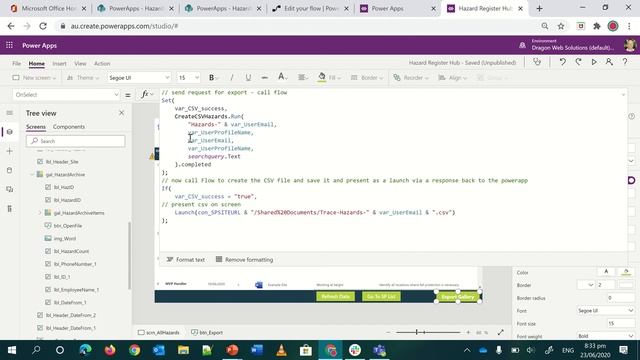This screenshot has height=360, width=640.
Task: Open Tree view icon in left rail
Action: pos(10,132)
